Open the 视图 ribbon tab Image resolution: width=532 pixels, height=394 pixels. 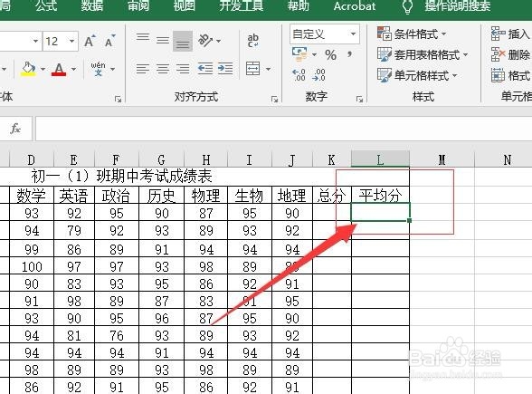click(x=185, y=5)
